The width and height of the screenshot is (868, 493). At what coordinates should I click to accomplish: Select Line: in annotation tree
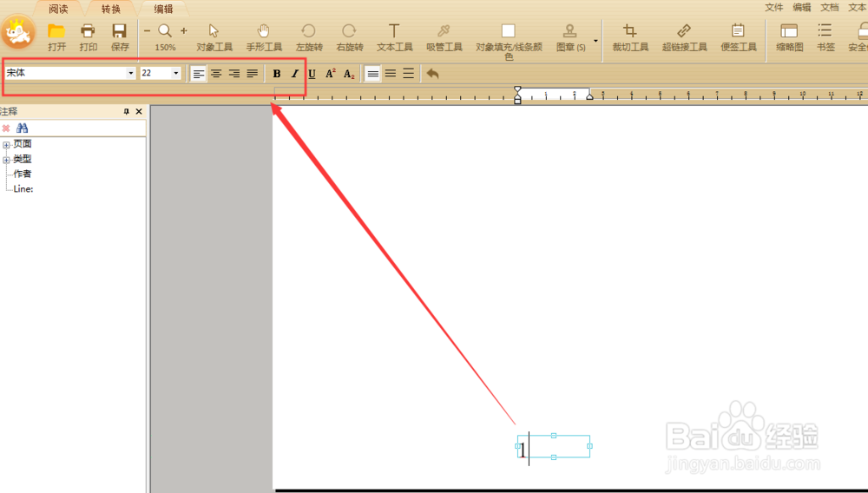(x=23, y=188)
